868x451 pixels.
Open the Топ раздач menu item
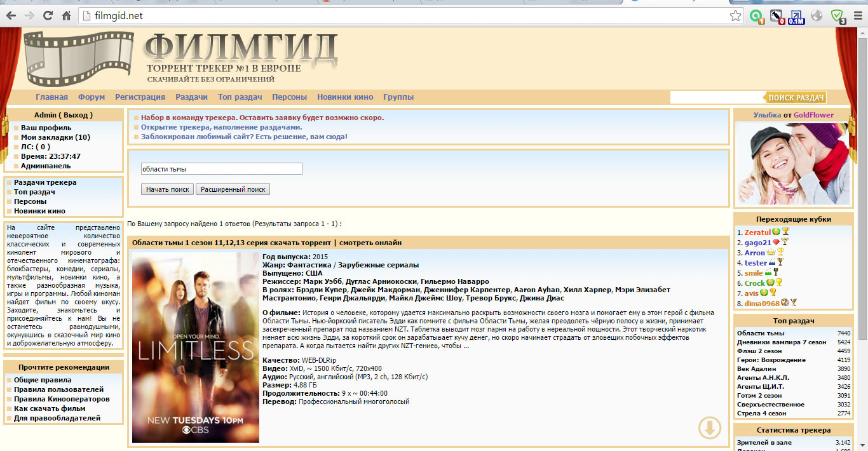(240, 97)
